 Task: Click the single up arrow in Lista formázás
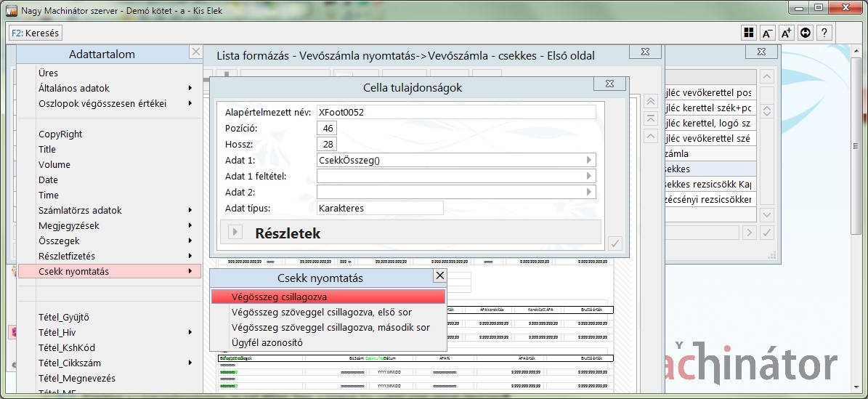pyautogui.click(x=651, y=137)
